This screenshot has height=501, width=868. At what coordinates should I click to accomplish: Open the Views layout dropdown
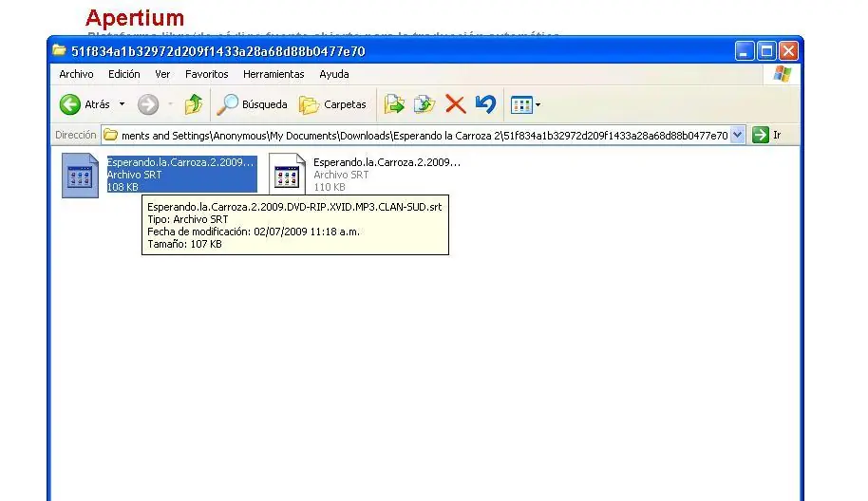tap(525, 104)
